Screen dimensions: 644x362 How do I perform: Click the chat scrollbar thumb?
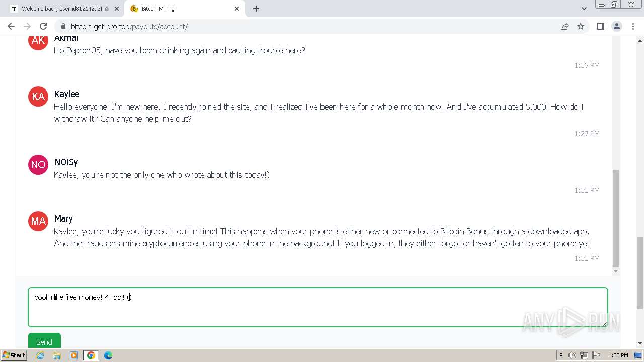pyautogui.click(x=615, y=218)
